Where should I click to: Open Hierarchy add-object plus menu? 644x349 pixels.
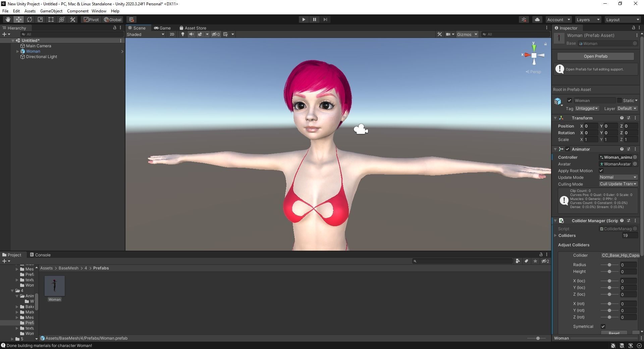6,34
